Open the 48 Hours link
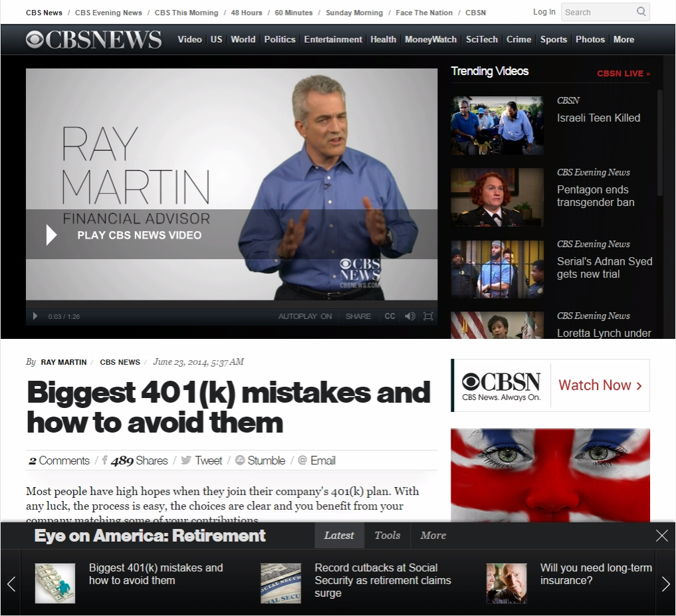Image resolution: width=676 pixels, height=616 pixels. (246, 13)
